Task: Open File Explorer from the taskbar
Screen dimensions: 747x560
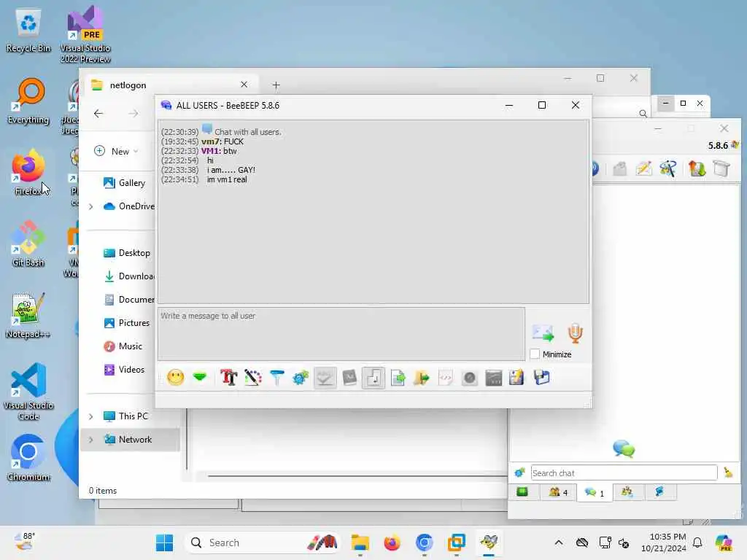Action: (360, 542)
